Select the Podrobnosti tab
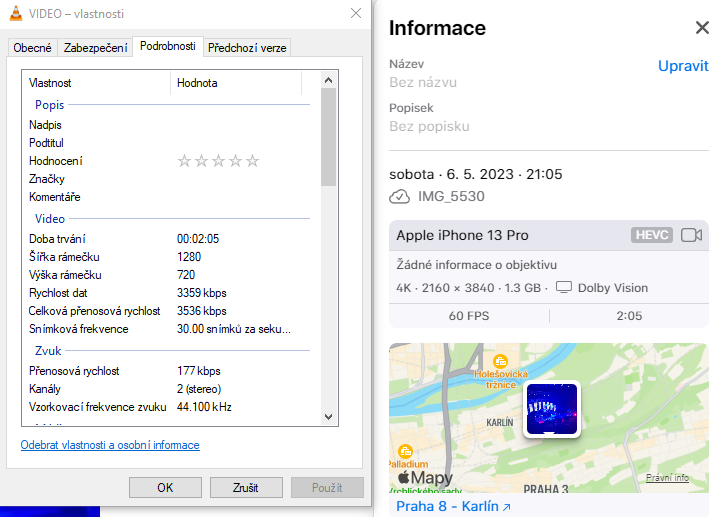The width and height of the screenshot is (720, 517). pyautogui.click(x=168, y=46)
